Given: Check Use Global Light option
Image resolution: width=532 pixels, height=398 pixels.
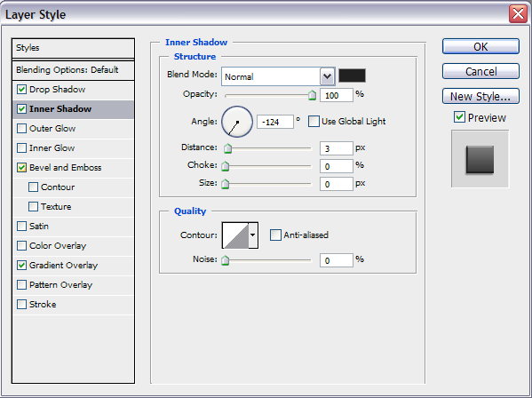Looking at the screenshot, I should point(314,122).
